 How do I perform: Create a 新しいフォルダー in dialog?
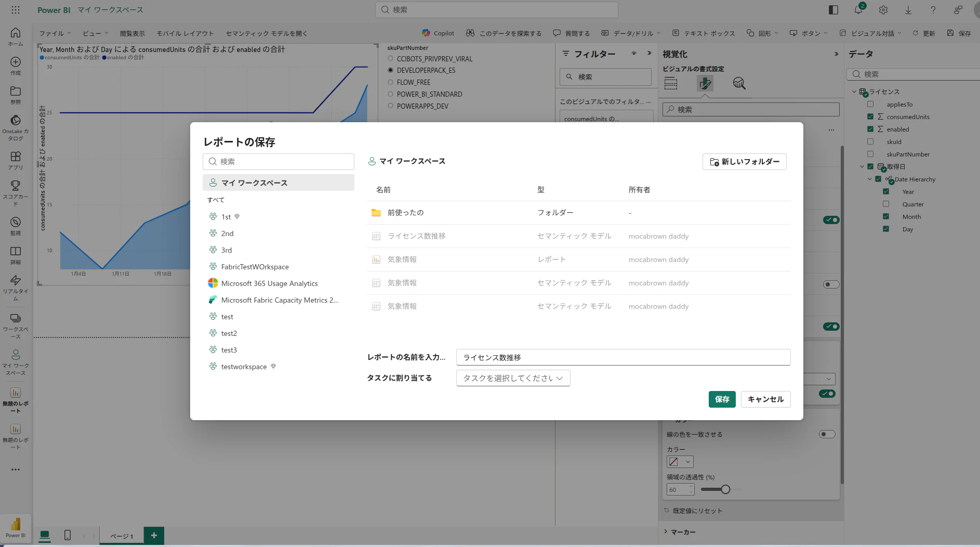pyautogui.click(x=744, y=162)
